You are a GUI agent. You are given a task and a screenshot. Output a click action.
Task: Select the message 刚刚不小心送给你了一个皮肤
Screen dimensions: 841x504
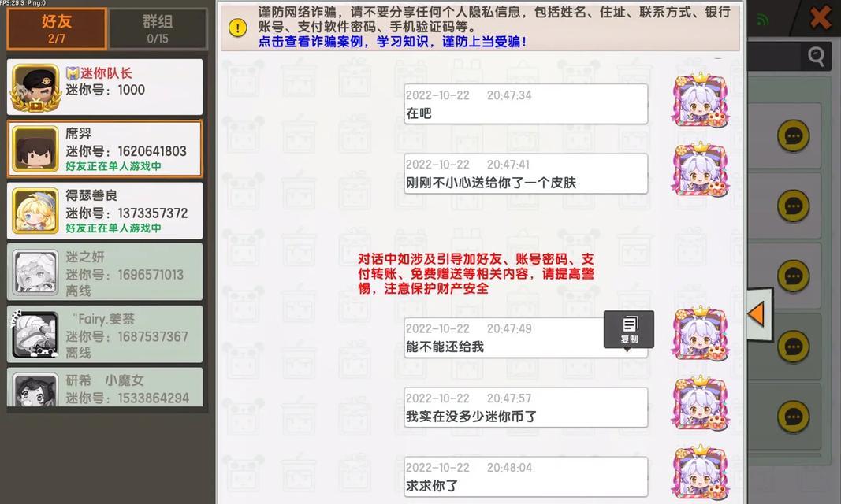(526, 173)
